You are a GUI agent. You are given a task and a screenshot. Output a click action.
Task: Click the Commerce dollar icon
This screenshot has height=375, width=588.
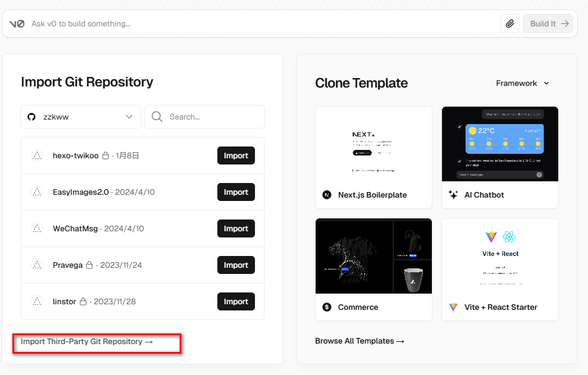[327, 307]
